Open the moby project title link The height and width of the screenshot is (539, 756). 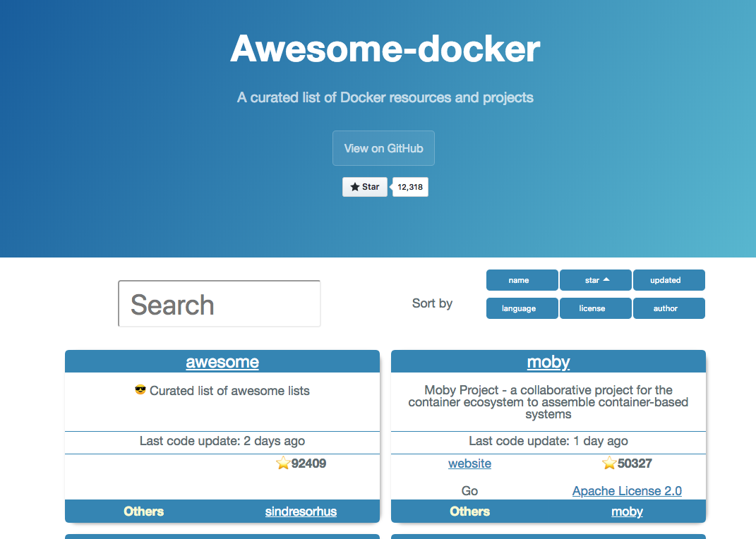tap(548, 362)
